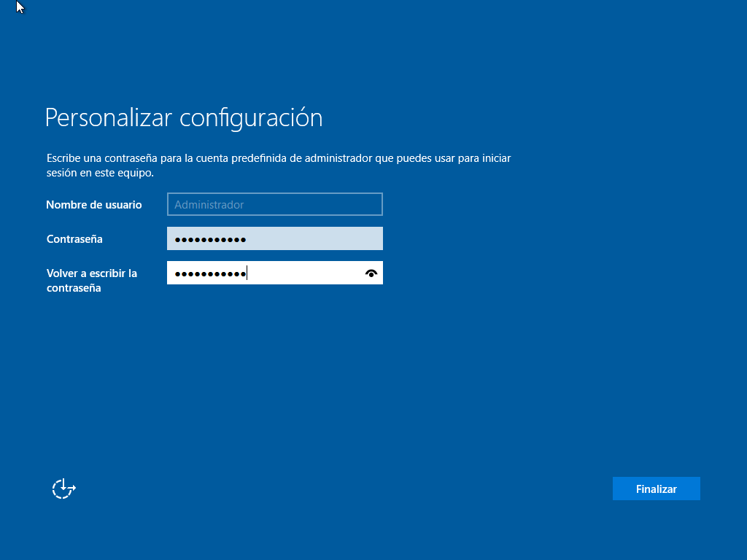Click the 'Nombre de usuario' label
The image size is (747, 560).
click(x=94, y=205)
